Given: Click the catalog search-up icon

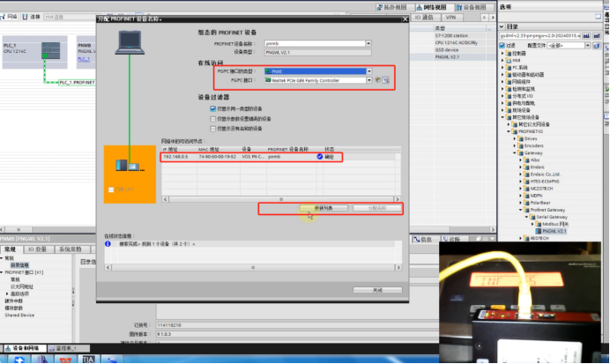Looking at the screenshot, I should (x=597, y=35).
